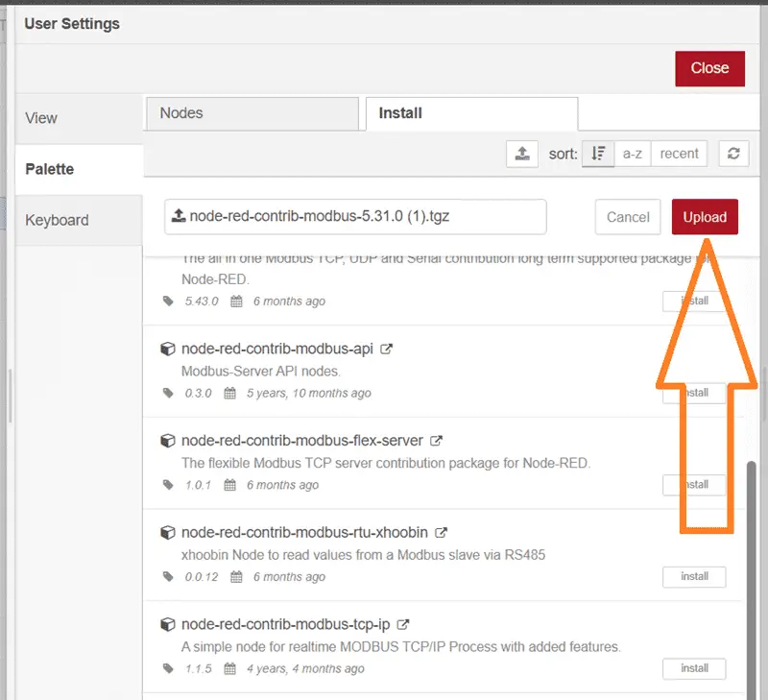Click package cube icon for modbus-flex-server

[167, 441]
